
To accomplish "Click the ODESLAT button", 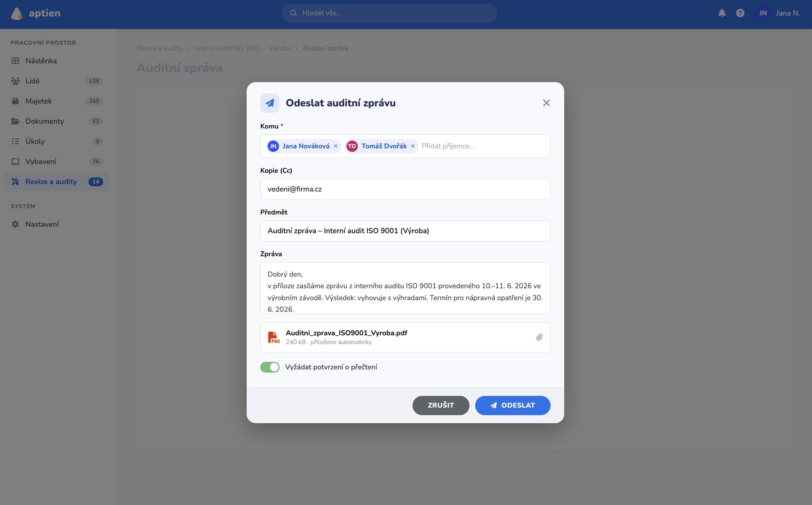I will coord(512,405).
